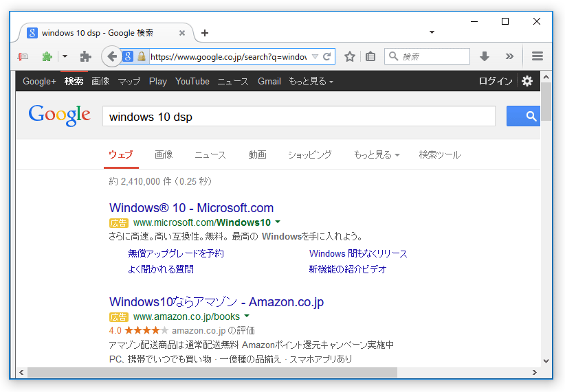Switch to ショッピング results tab
This screenshot has height=392, width=565.
point(309,154)
